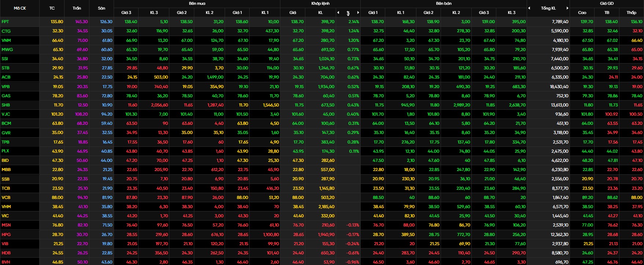Click VCB's average price 88.62
Image resolution: width=644 pixels, height=265 pixels.
612,197
